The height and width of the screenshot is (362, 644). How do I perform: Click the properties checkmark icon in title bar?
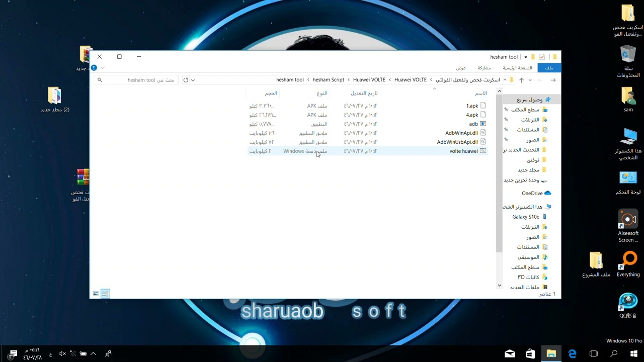(542, 57)
